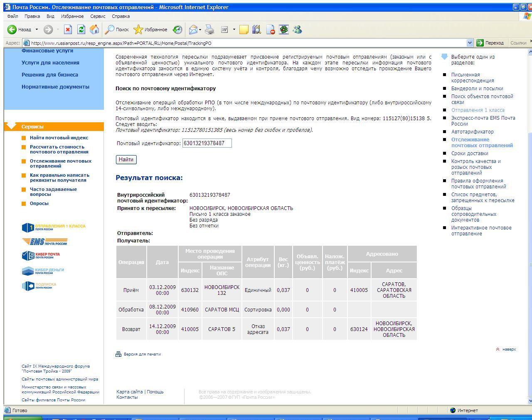Viewport: 532px width, 420px height.
Task: Click the pop-up blocker page icon
Action: tap(271, 30)
